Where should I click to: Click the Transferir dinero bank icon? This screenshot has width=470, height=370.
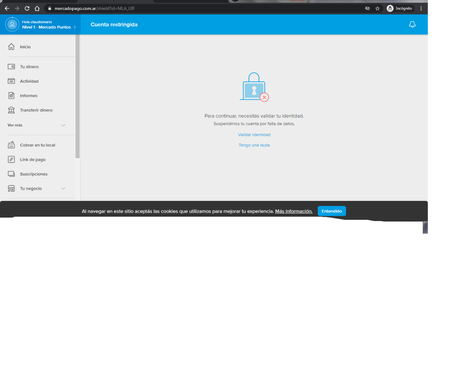click(x=11, y=110)
